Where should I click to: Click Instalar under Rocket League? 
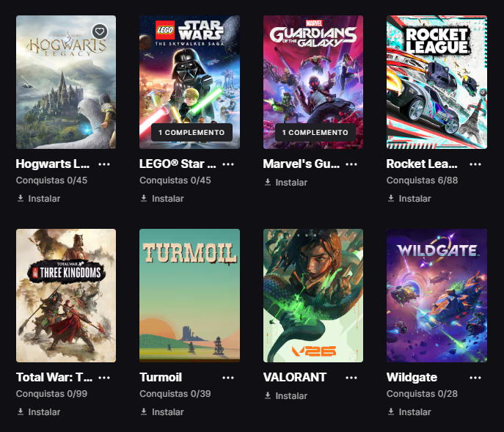[x=409, y=198]
